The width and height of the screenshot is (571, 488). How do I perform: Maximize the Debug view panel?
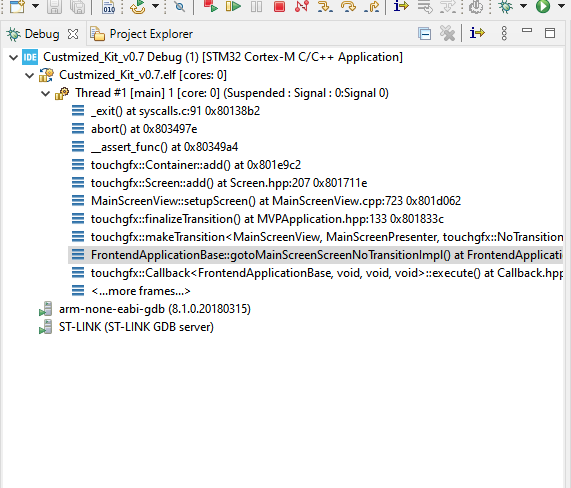coord(550,33)
